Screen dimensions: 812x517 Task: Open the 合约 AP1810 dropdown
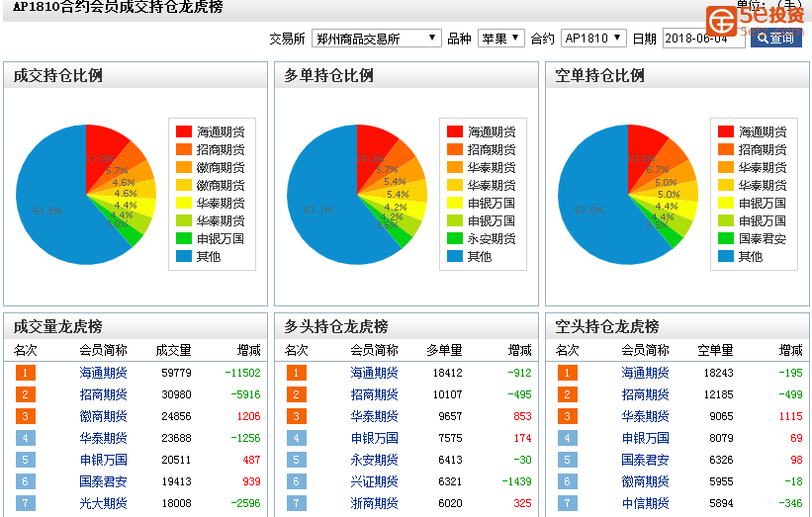(593, 39)
